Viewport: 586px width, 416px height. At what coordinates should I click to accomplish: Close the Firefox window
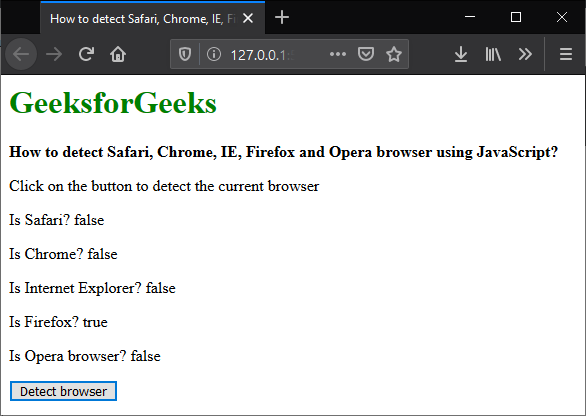coord(562,17)
